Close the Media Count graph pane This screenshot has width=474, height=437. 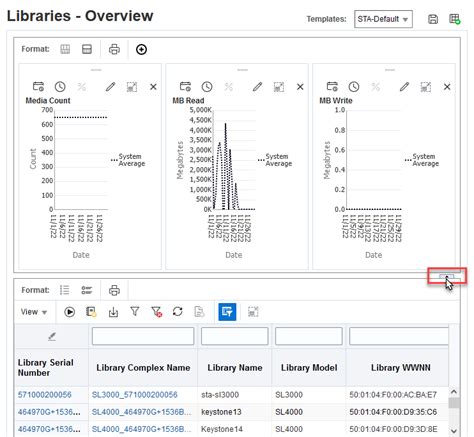tap(153, 87)
